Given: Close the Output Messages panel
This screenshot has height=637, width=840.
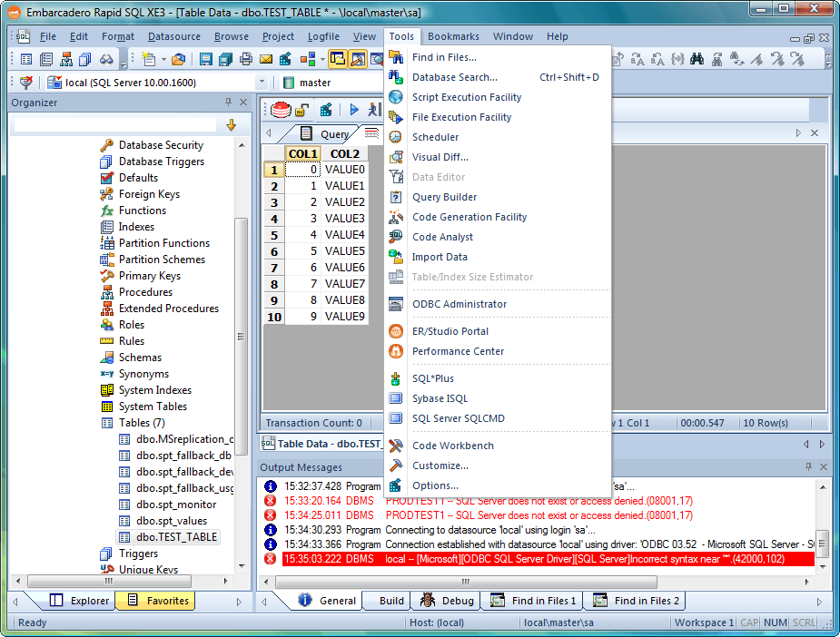Looking at the screenshot, I should point(824,466).
